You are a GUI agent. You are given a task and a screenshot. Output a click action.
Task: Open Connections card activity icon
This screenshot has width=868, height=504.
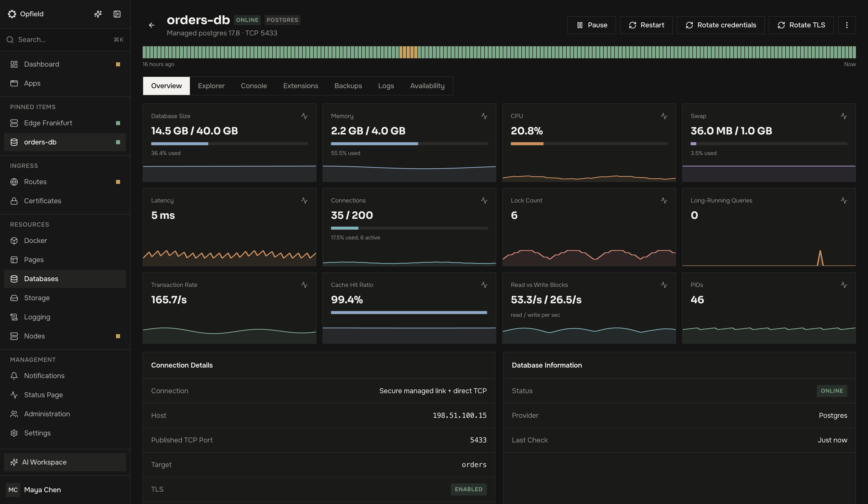484,200
